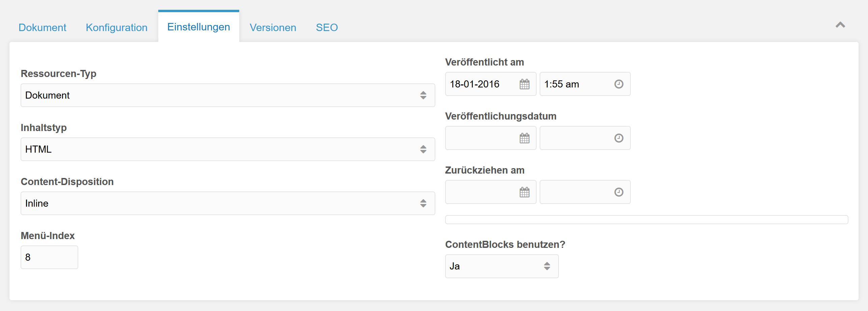The height and width of the screenshot is (311, 868).
Task: Open the Zurückziehen am calendar icon
Action: [524, 192]
